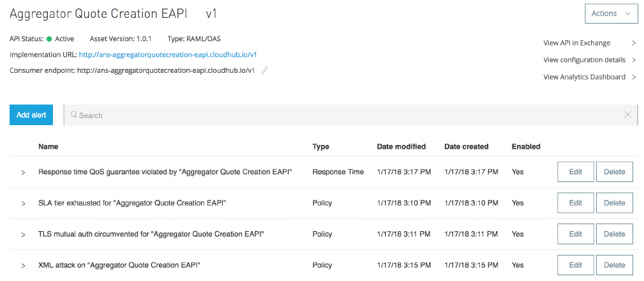Expand the XML attack alert row

click(x=23, y=265)
